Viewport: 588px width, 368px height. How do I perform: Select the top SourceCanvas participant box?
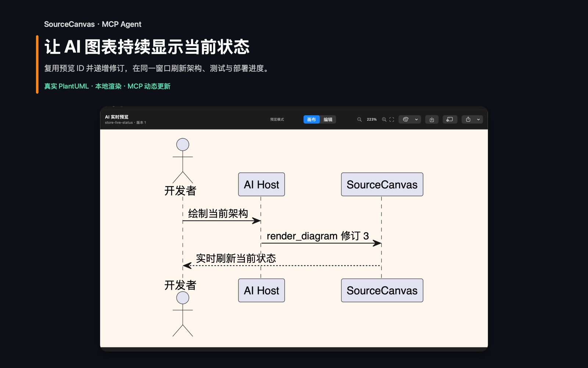(382, 184)
